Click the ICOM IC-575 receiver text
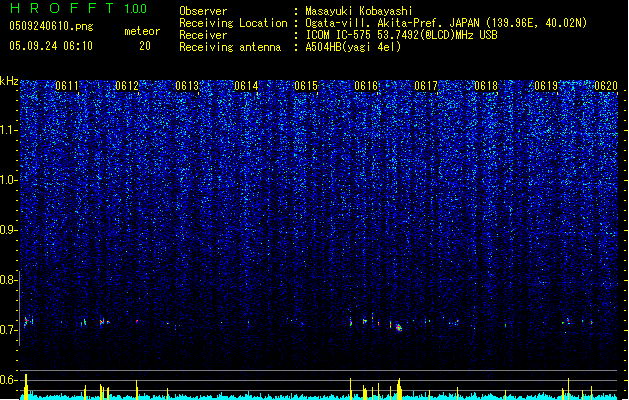 [x=401, y=35]
